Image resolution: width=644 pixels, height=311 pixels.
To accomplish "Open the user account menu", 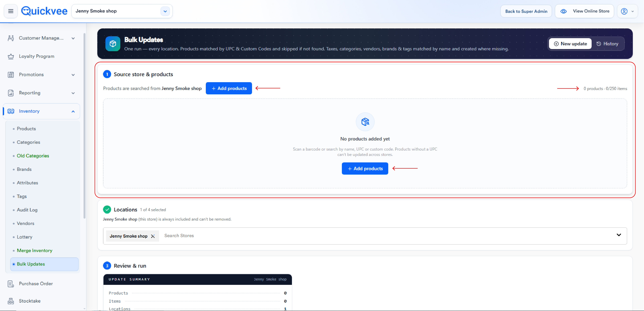I will pyautogui.click(x=627, y=11).
